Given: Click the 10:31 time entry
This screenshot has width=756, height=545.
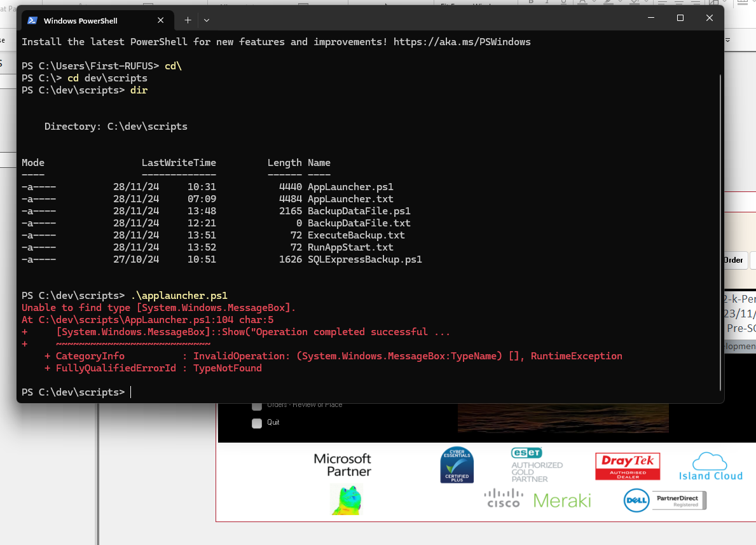Looking at the screenshot, I should 202,187.
